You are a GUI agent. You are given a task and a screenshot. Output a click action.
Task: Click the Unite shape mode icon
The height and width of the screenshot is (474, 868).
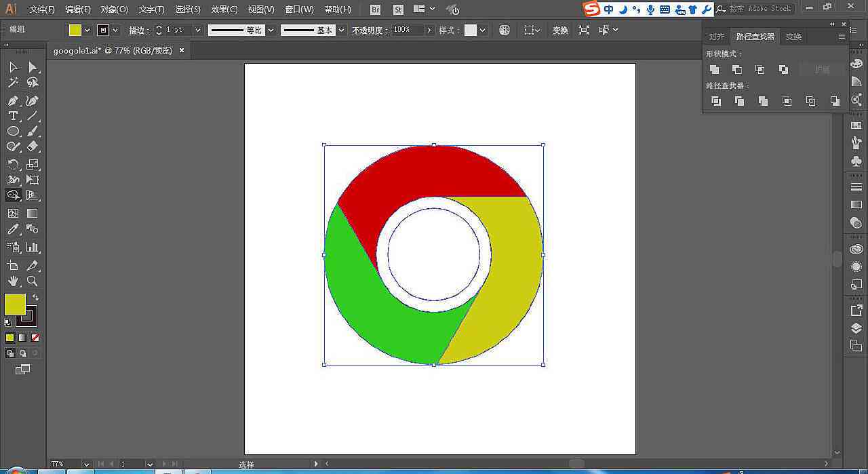click(x=714, y=69)
